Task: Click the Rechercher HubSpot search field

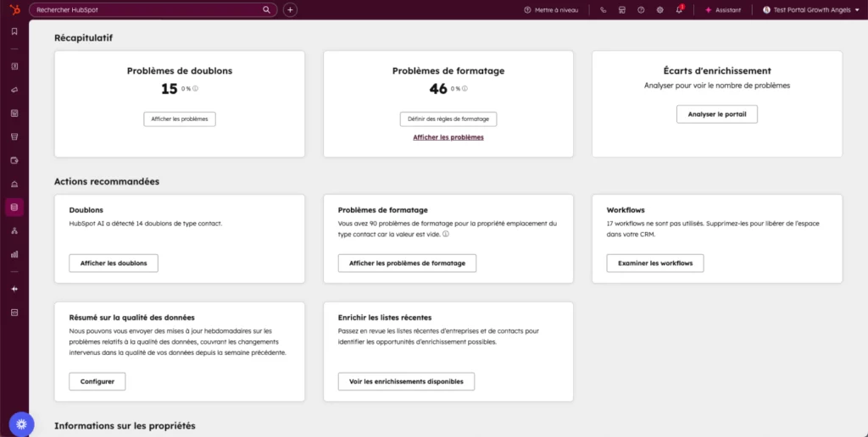Action: [x=153, y=10]
